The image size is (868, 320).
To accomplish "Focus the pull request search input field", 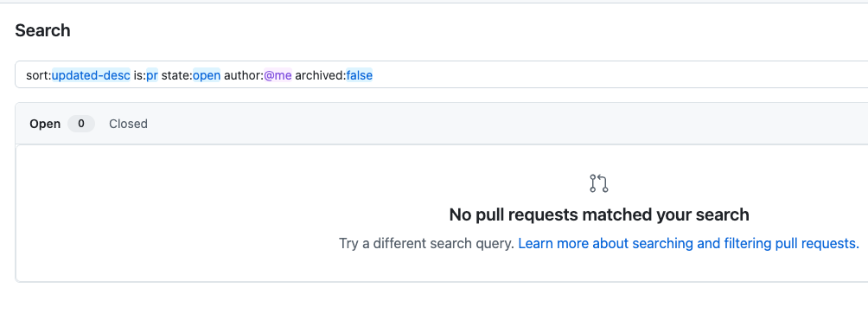I will point(441,74).
